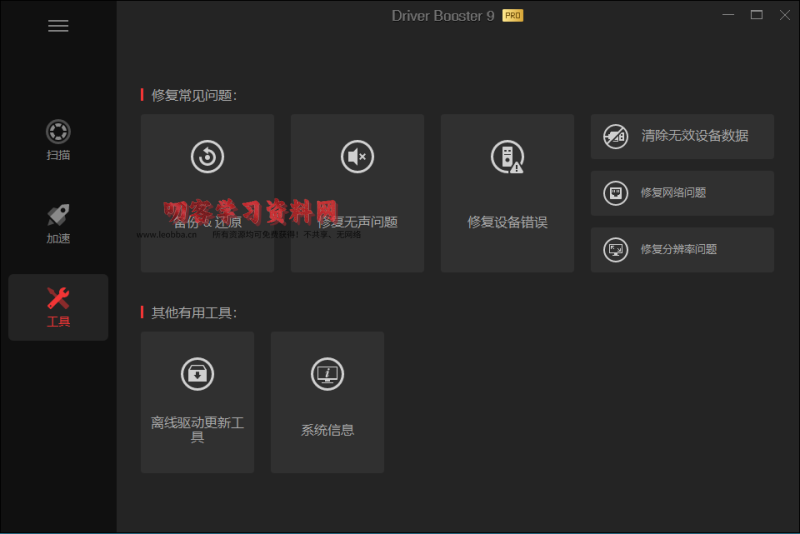Click the backup and restore circular arrow icon
The image size is (800, 534).
pos(207,157)
